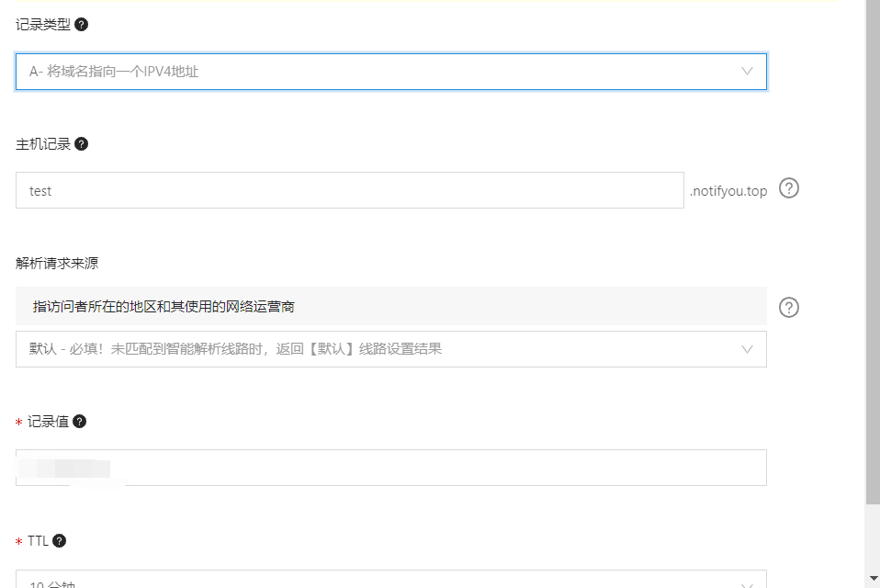The image size is (880, 588).
Task: Click the 主机记录 input field containing test
Action: tap(349, 190)
